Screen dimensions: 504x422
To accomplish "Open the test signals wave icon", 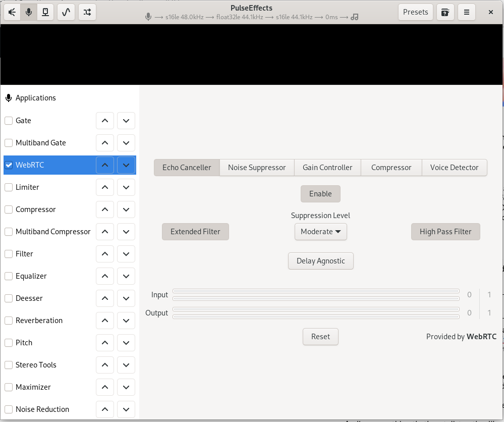I will point(66,12).
